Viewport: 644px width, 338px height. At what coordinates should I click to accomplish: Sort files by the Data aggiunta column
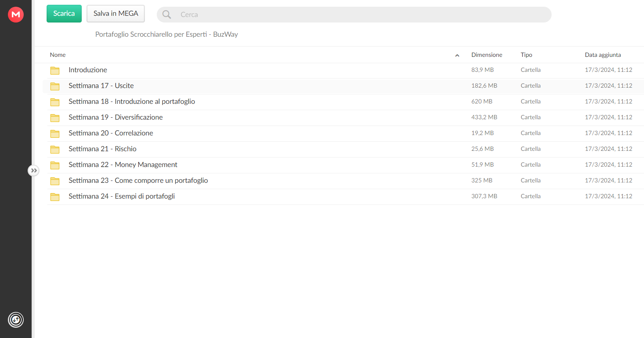[x=603, y=55]
